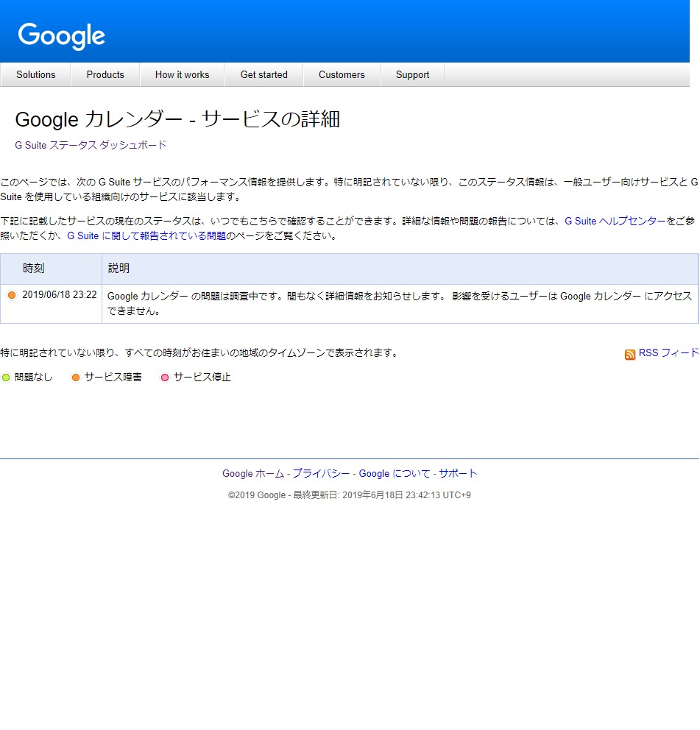700x730 pixels.
Task: Click the RSS フィード text link
Action: click(668, 353)
